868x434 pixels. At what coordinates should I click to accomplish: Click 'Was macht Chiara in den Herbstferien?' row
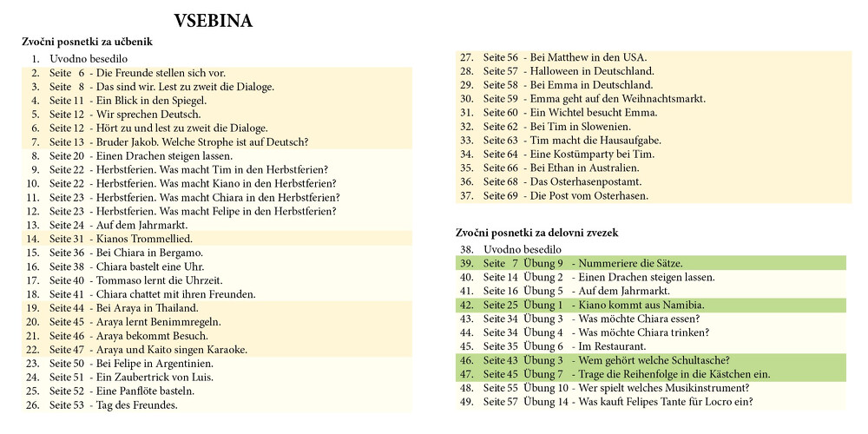[x=217, y=197]
